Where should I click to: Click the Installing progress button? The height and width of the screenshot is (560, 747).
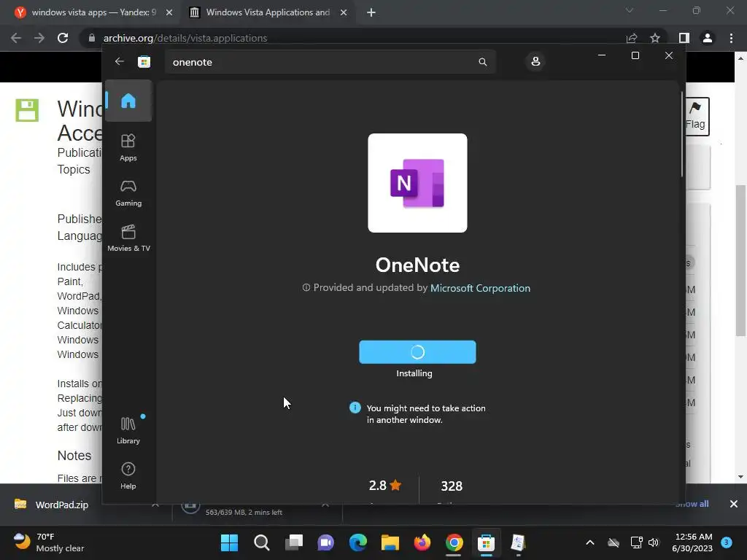417,352
